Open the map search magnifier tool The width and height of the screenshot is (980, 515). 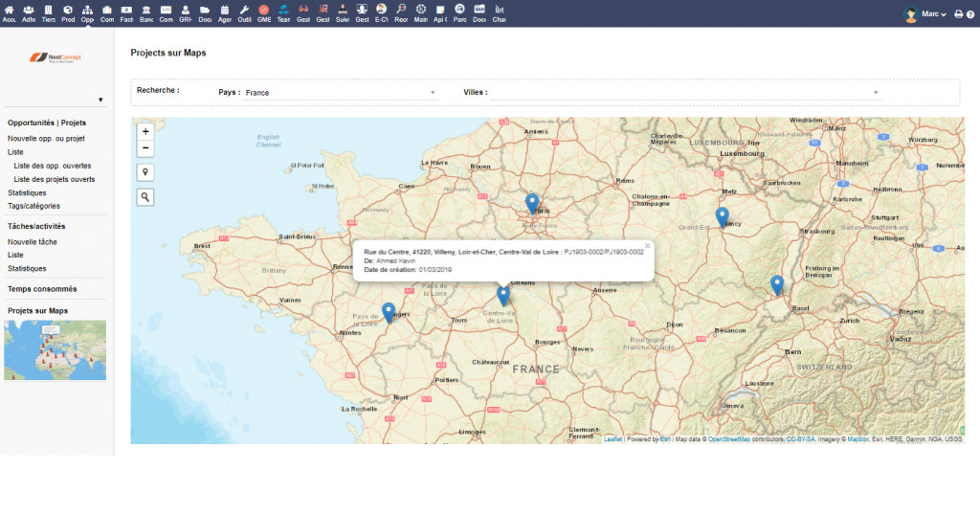point(145,196)
